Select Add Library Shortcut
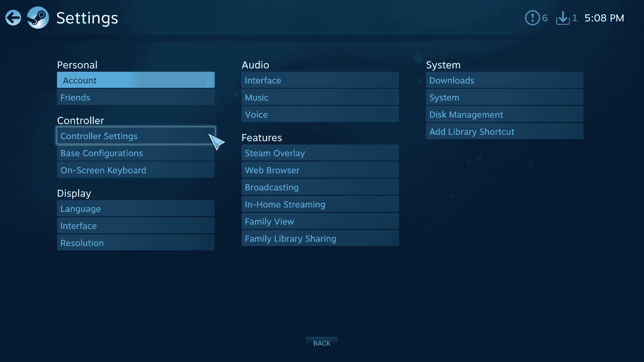 tap(505, 131)
